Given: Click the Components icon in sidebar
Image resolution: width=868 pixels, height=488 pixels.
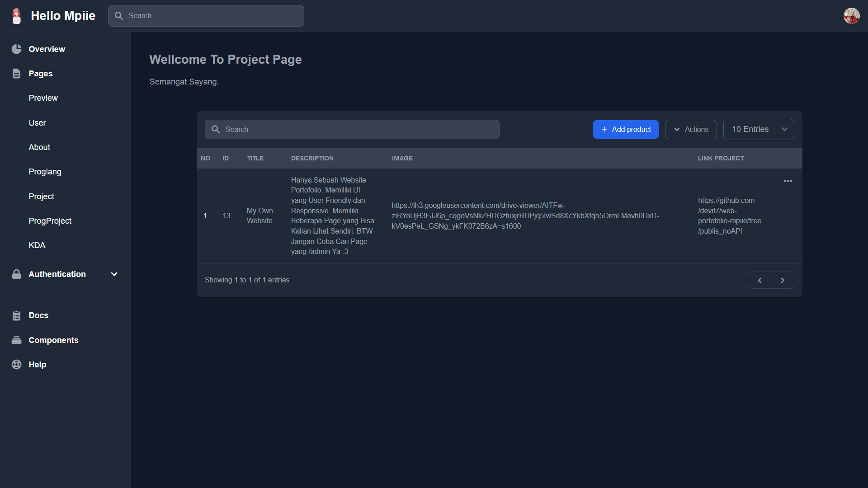Looking at the screenshot, I should click(x=16, y=340).
